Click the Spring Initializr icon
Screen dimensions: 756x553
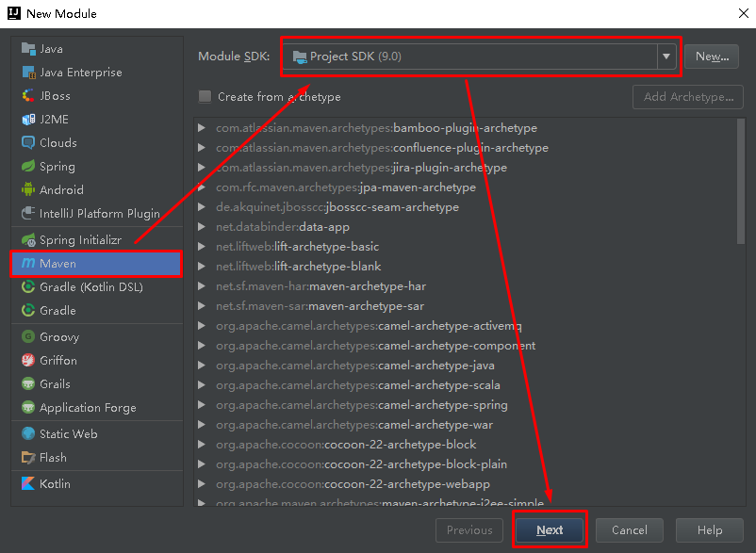(x=28, y=239)
